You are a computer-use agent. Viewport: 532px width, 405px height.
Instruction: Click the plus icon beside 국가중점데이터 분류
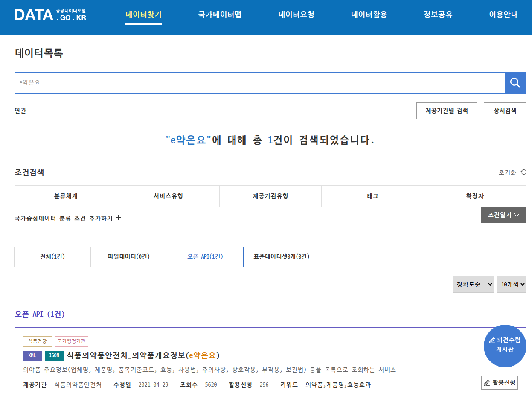[119, 218]
